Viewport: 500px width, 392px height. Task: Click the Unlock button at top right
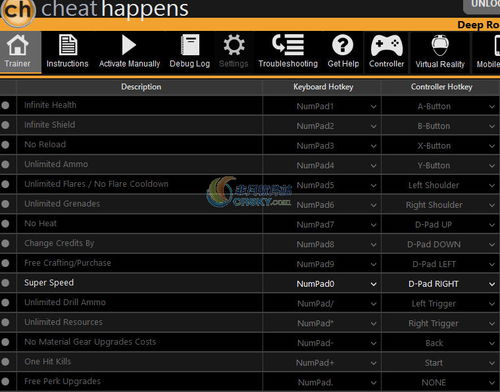click(x=482, y=6)
